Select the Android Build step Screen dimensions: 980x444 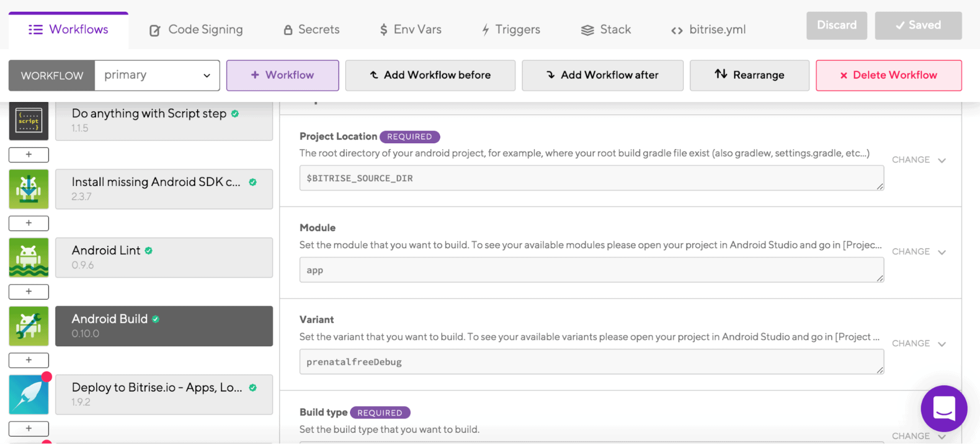tap(164, 326)
